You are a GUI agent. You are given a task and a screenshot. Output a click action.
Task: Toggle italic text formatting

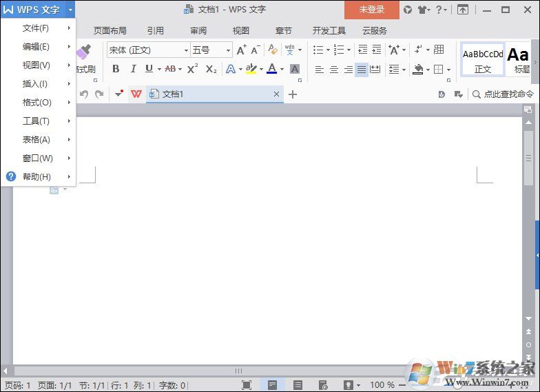[133, 69]
